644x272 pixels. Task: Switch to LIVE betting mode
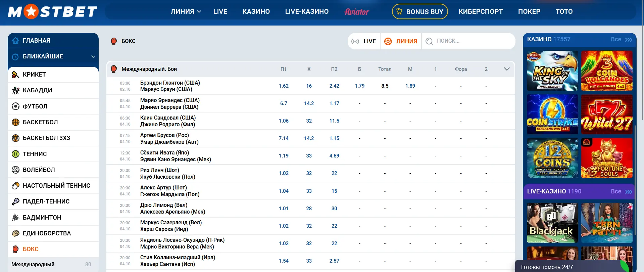pos(364,41)
